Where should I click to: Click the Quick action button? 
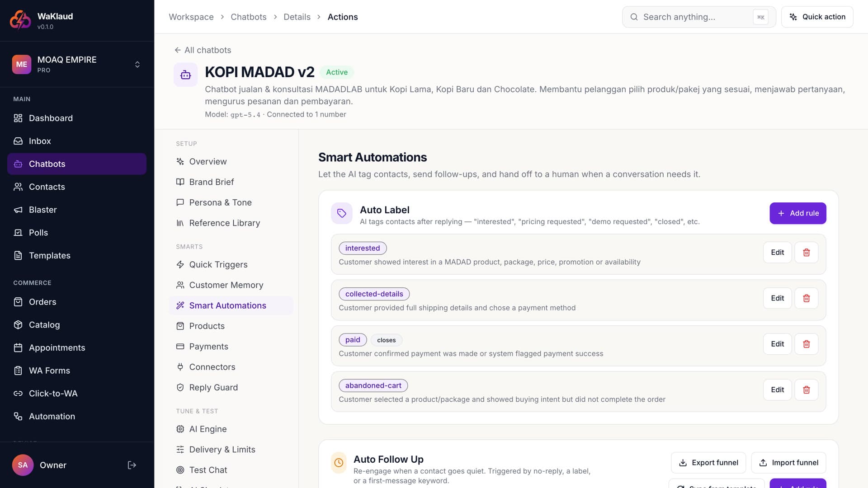click(817, 17)
